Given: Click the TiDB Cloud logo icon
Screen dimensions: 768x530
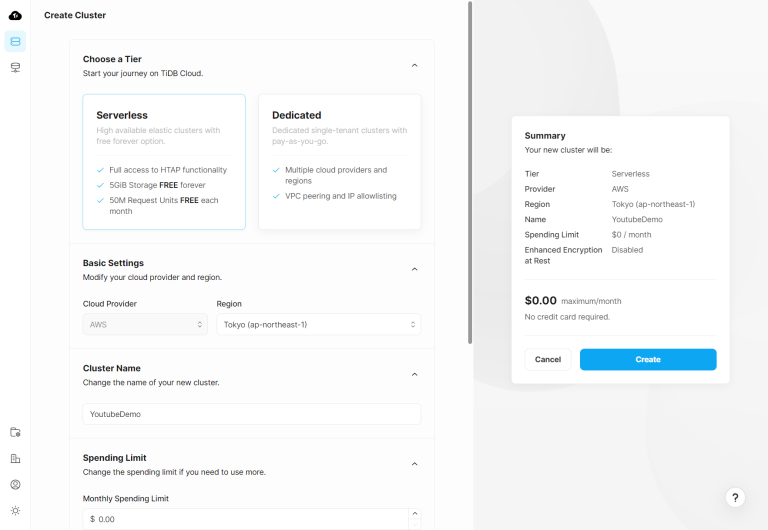Looking at the screenshot, I should click(x=15, y=16).
